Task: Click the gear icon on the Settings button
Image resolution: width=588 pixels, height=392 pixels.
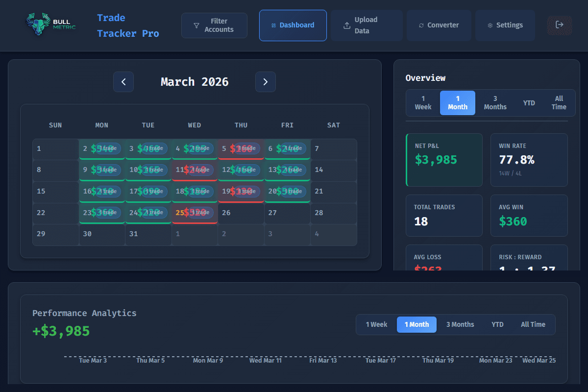Action: pos(490,25)
